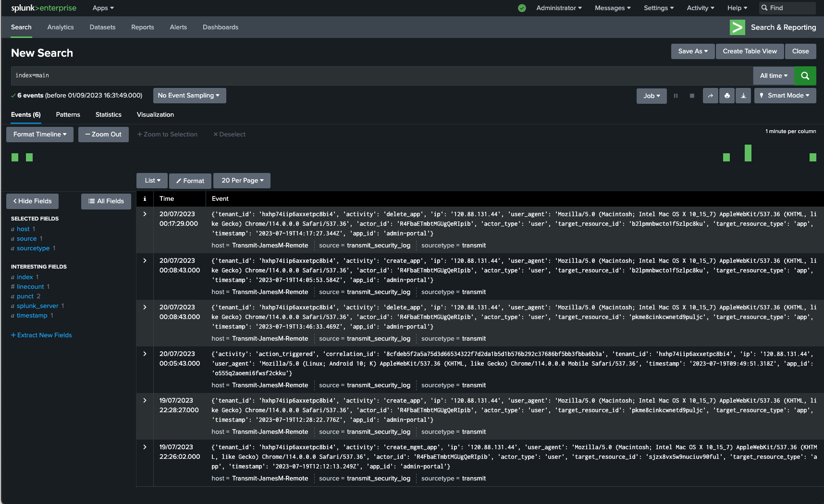Viewport: 824px width, 504px height.
Task: Pause the search job
Action: [676, 96]
